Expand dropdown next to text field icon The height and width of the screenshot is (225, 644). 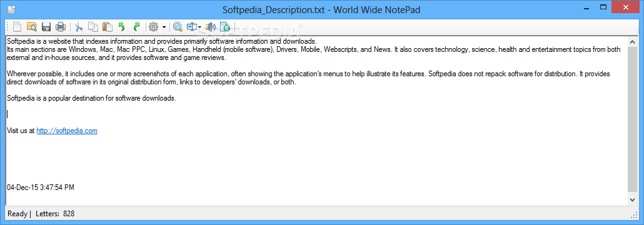coord(199,27)
